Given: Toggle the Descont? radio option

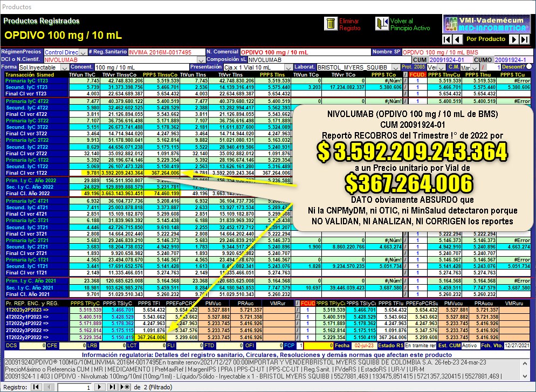Looking at the screenshot, I should [529, 67].
